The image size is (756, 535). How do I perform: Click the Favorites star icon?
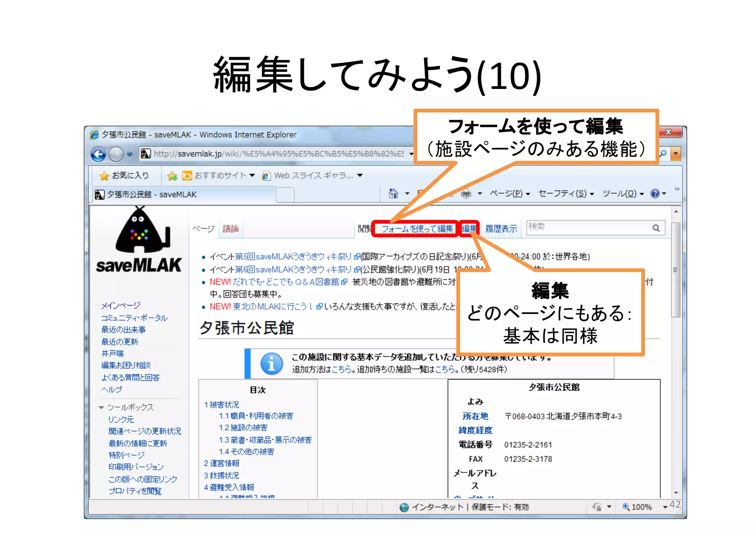(x=104, y=176)
